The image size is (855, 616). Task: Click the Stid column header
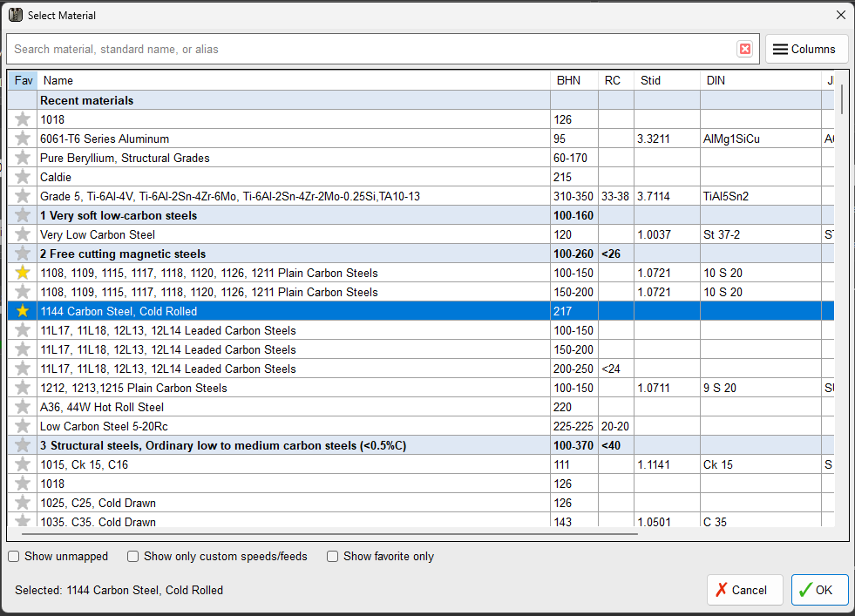[x=667, y=81]
